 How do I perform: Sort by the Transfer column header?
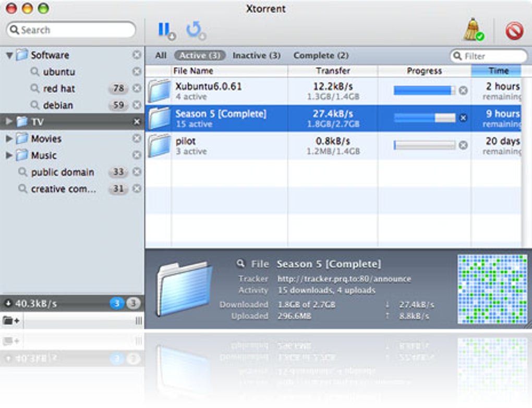[x=333, y=71]
